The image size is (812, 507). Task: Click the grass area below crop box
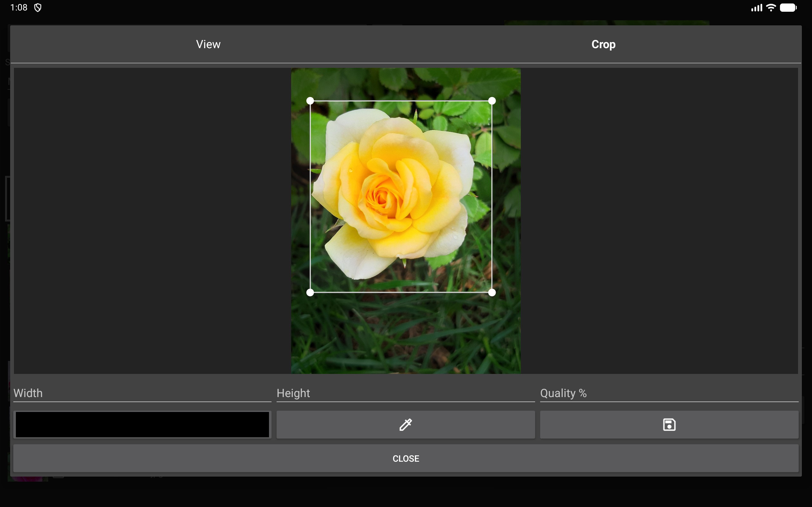405,335
